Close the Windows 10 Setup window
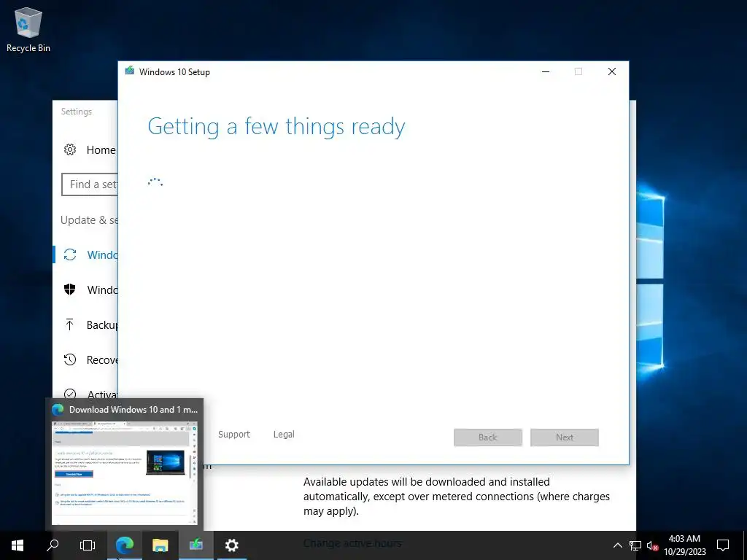This screenshot has width=747, height=560. (x=612, y=71)
